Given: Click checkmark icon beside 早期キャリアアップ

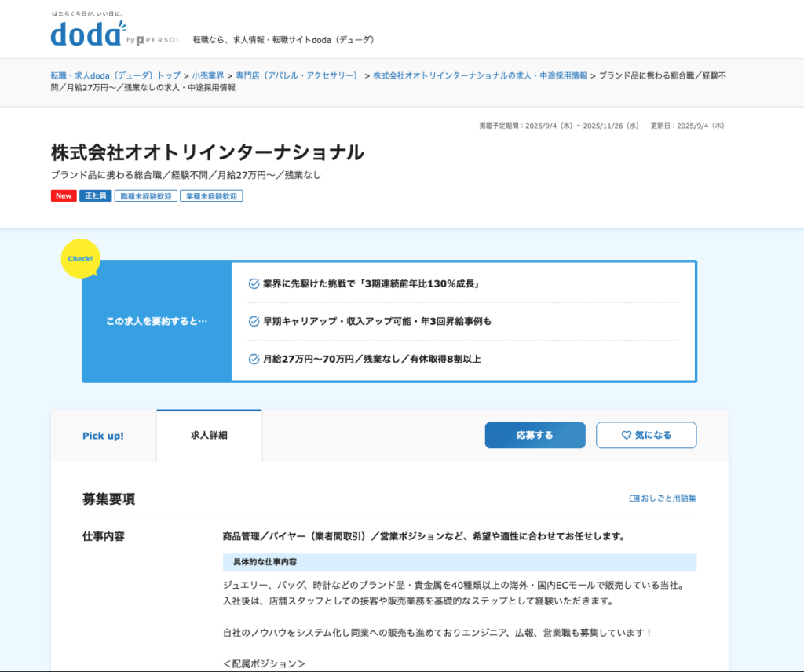Looking at the screenshot, I should coord(254,321).
